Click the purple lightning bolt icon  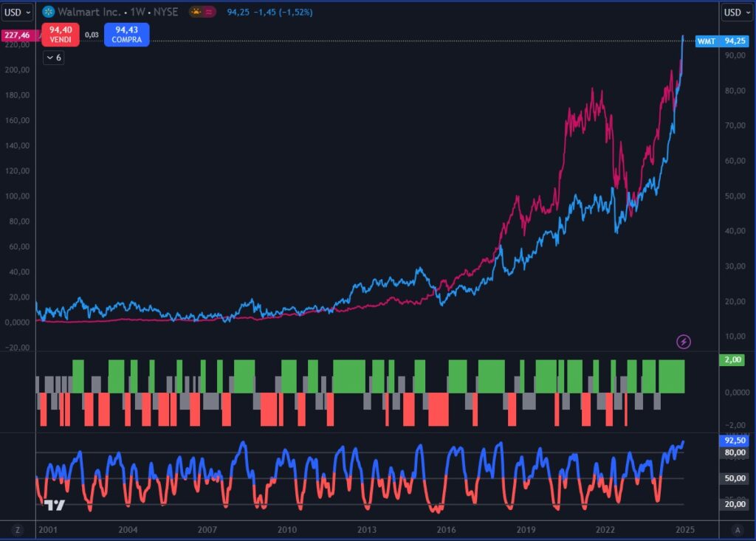684,341
